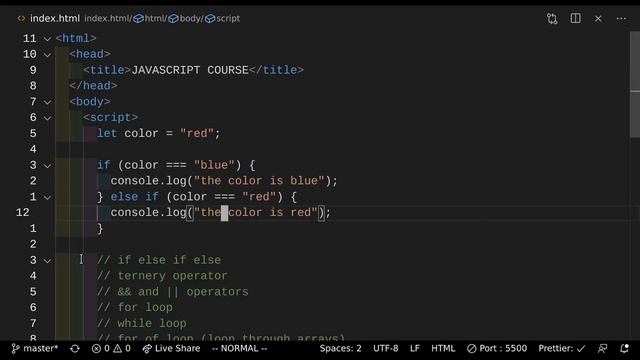
Task: Click the let color = "red" line
Action: [158, 133]
